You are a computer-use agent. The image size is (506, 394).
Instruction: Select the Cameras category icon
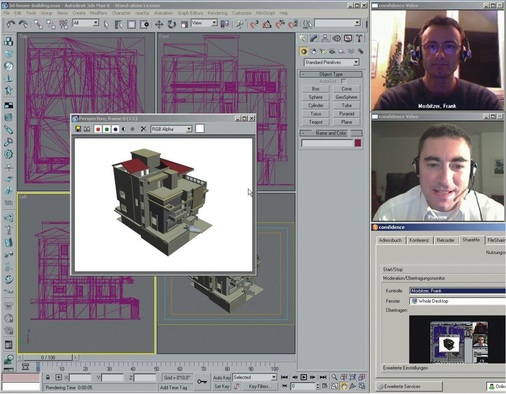tap(332, 51)
